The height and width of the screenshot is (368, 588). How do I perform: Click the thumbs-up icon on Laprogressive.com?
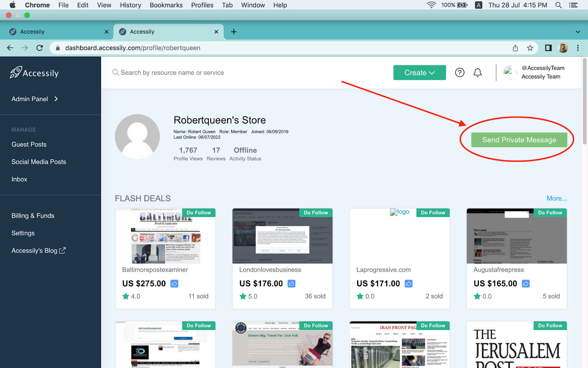click(x=409, y=284)
